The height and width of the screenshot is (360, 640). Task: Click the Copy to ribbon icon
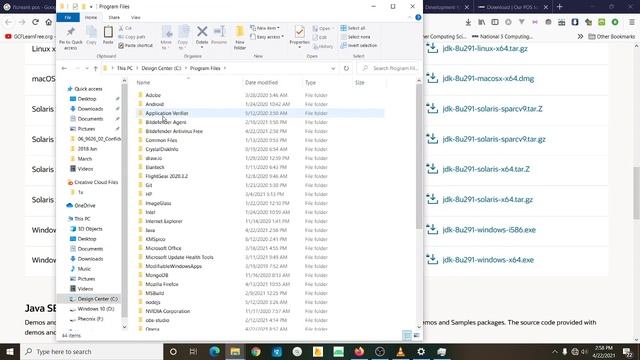coord(183,38)
